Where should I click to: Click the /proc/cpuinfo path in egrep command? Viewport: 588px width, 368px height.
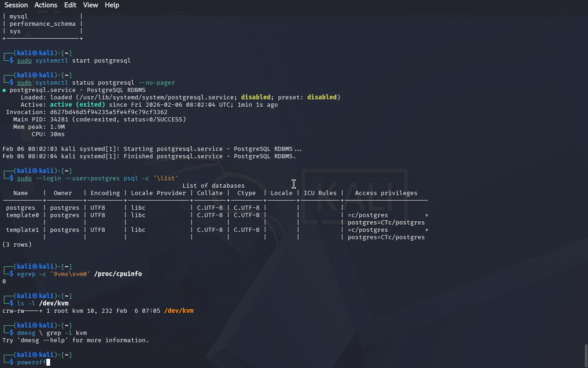[118, 274]
